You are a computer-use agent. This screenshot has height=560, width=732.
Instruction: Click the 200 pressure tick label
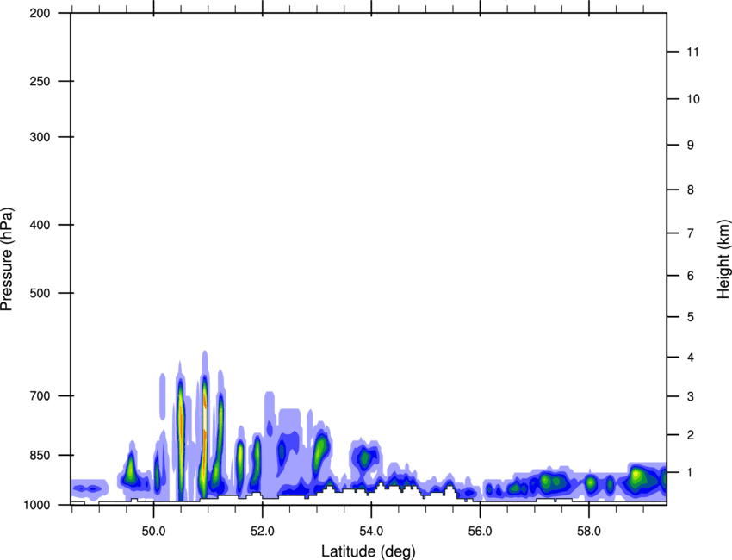tap(40, 13)
